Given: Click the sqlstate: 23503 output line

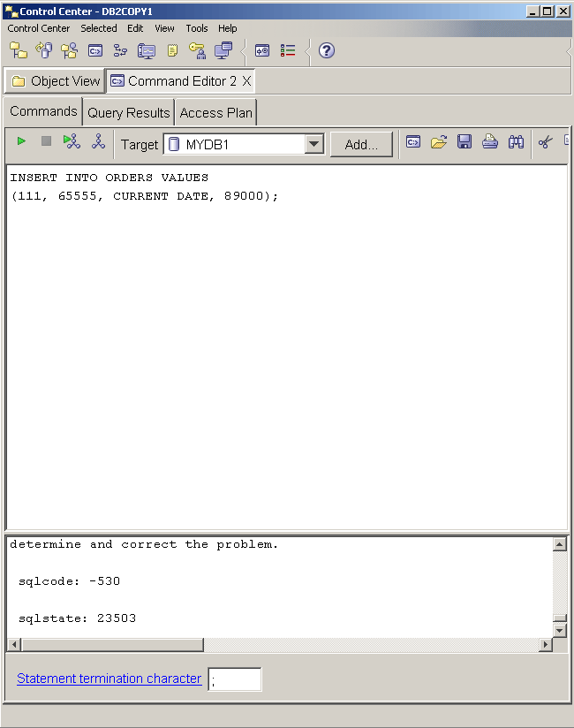Looking at the screenshot, I should click(x=77, y=618).
